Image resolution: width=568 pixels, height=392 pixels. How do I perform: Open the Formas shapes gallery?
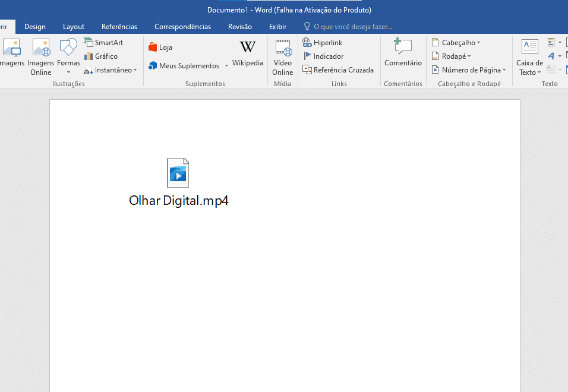coord(68,57)
